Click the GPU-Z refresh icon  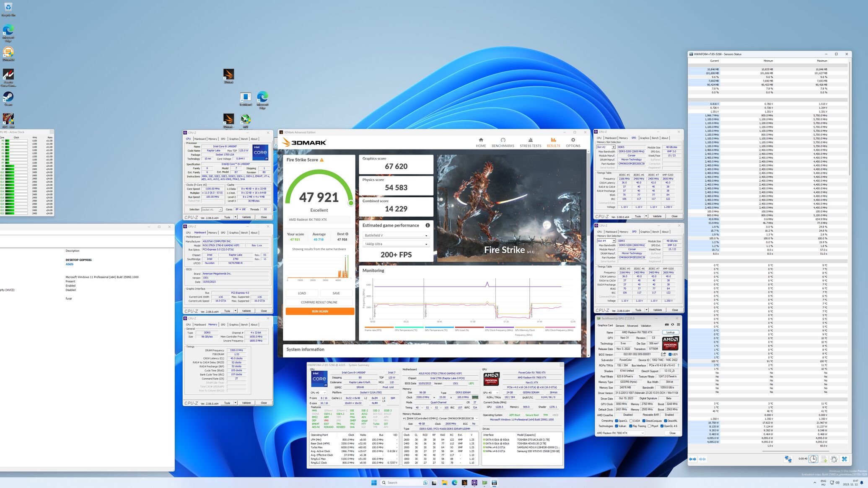pyautogui.click(x=673, y=325)
